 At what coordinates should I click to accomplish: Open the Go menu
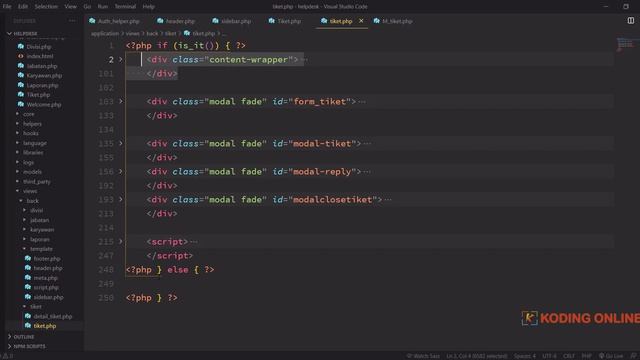pos(87,7)
